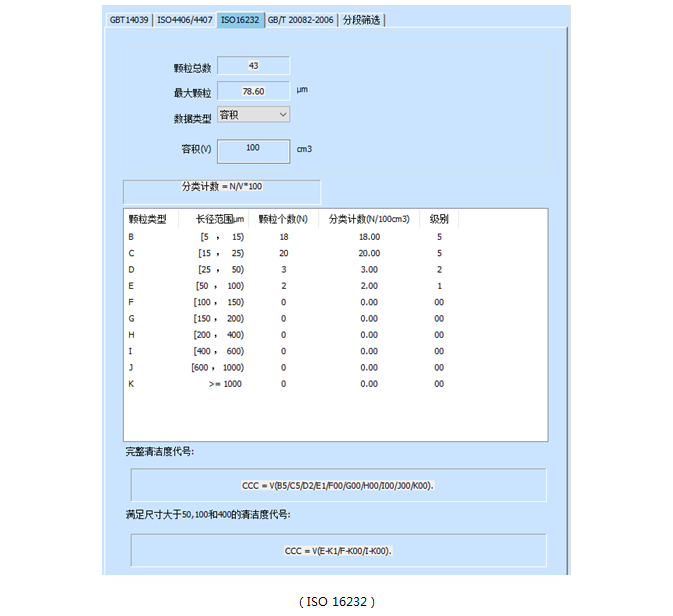Click the 分类计数(N/100cm3) column header
673x616 pixels.
(369, 219)
